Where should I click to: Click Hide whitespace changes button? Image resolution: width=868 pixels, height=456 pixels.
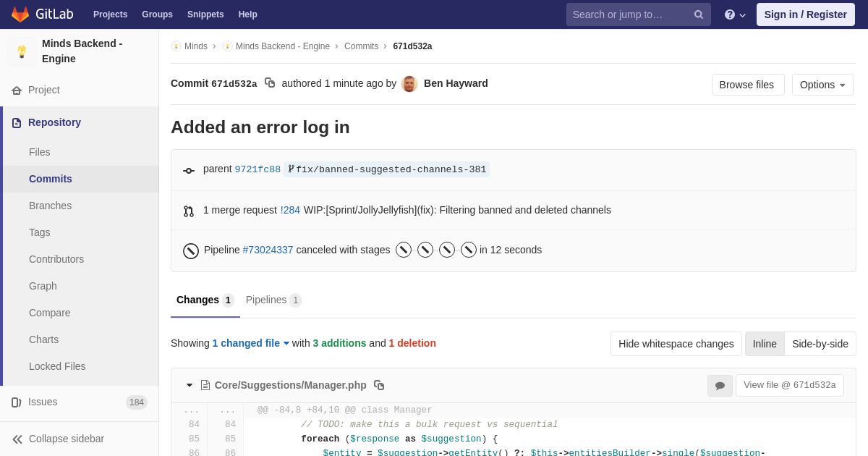[676, 344]
